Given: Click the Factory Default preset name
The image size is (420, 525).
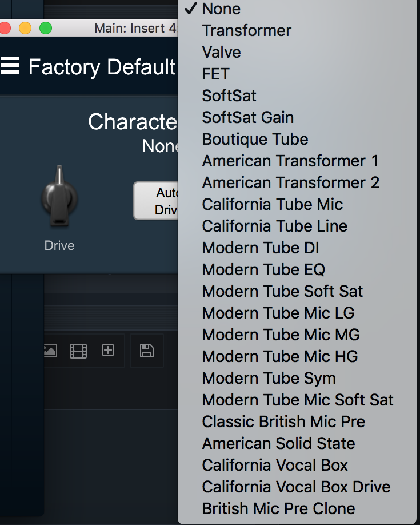Looking at the screenshot, I should click(102, 67).
